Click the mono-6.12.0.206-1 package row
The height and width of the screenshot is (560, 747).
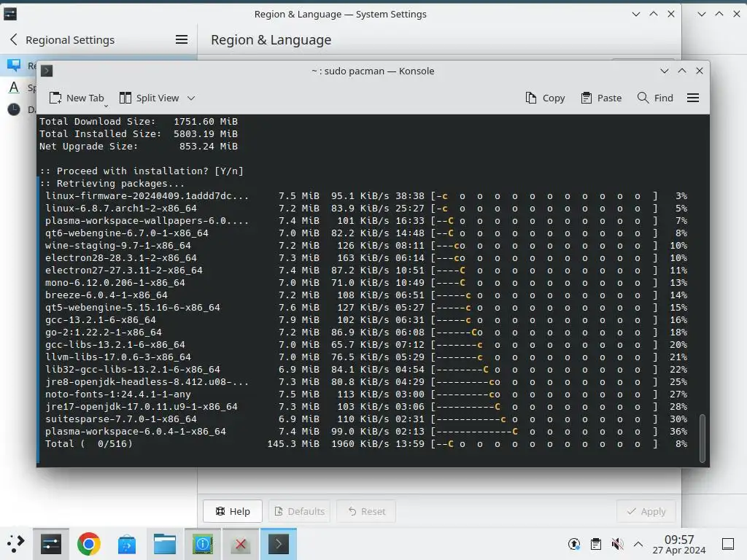tap(366, 282)
